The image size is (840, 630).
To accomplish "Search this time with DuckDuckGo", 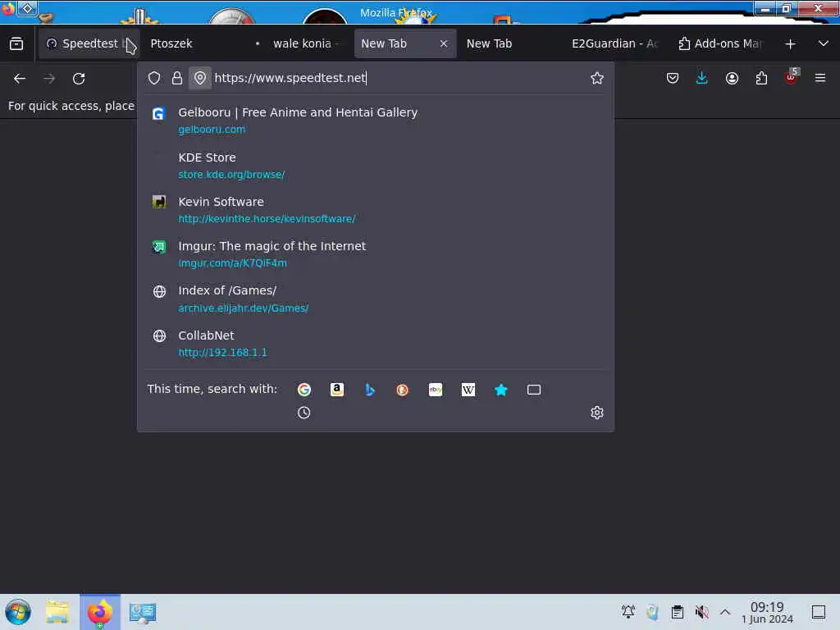I will [x=402, y=390].
